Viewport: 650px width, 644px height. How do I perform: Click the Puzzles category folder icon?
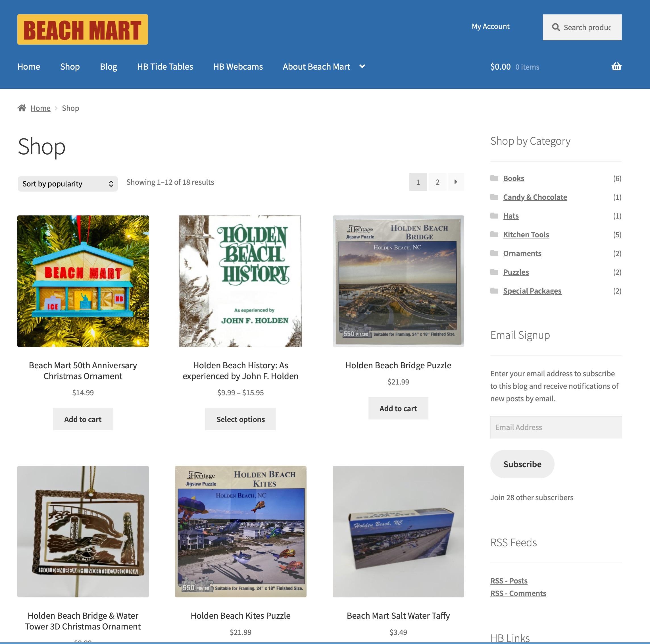(494, 272)
